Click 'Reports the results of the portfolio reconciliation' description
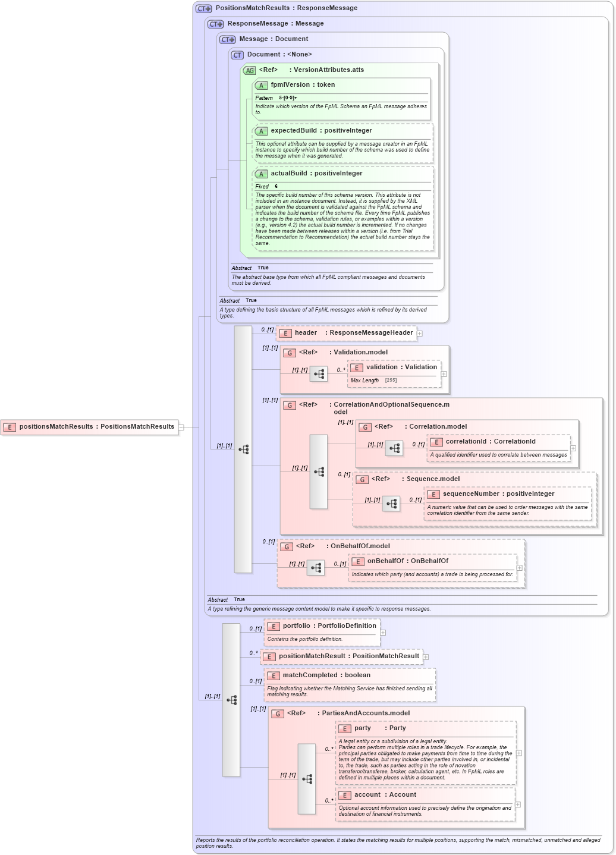The image size is (616, 855). [x=397, y=843]
